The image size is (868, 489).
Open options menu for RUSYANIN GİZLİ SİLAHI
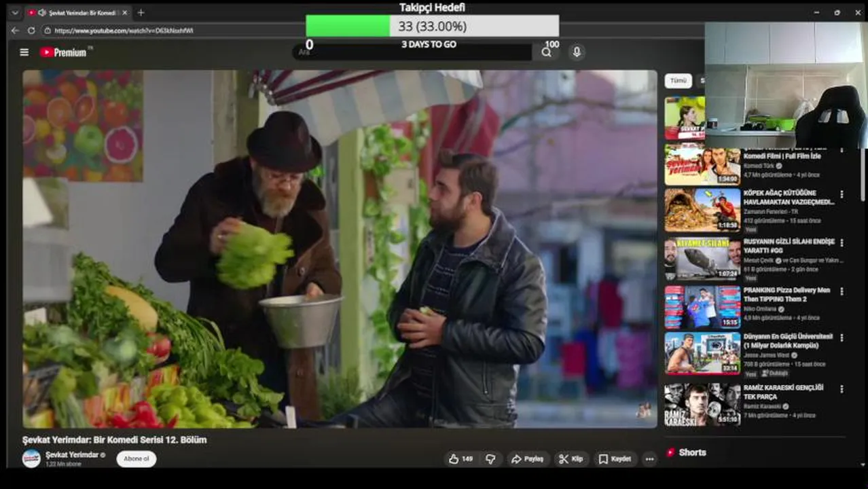point(842,243)
